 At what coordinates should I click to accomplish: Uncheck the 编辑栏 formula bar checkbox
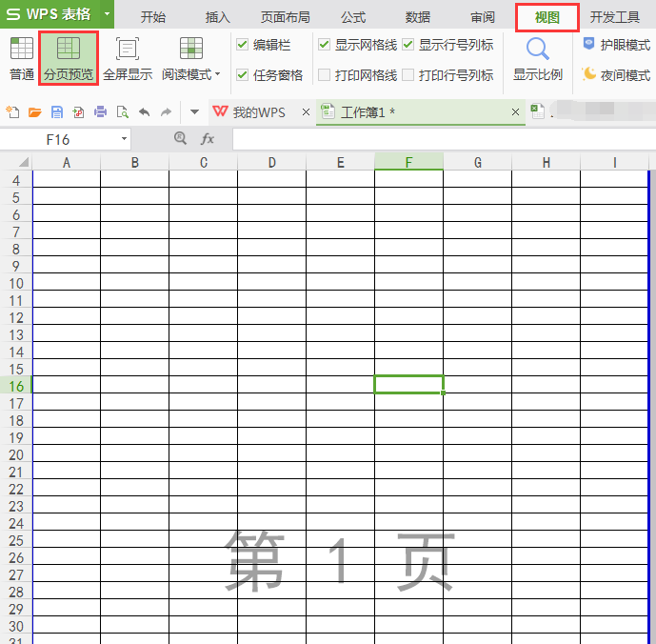coord(242,45)
